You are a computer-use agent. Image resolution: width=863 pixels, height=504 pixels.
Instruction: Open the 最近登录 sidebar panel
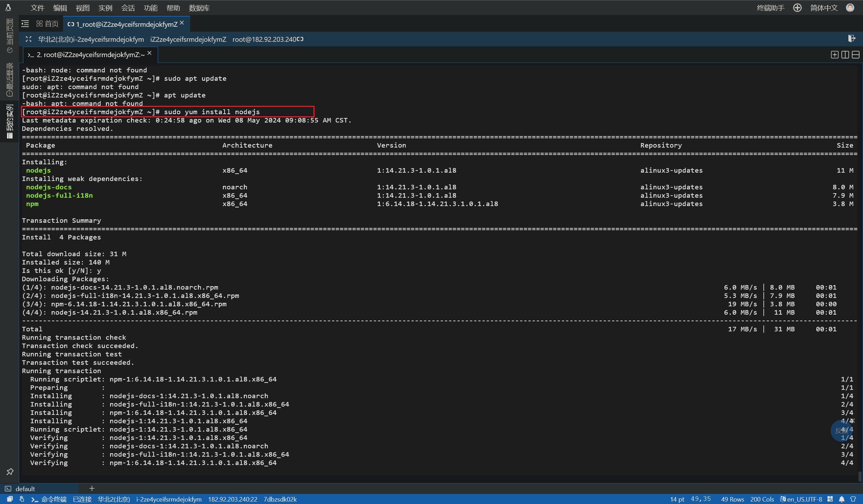click(x=9, y=79)
